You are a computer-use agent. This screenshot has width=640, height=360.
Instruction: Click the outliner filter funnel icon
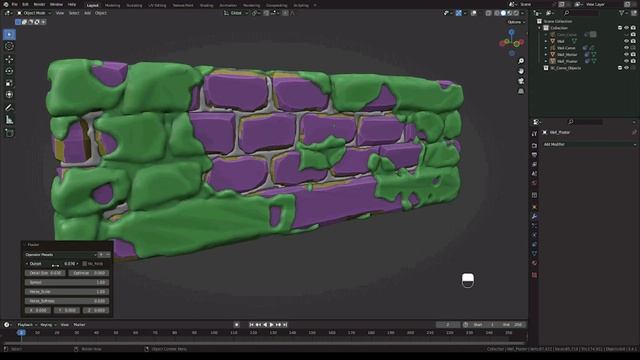[x=622, y=13]
